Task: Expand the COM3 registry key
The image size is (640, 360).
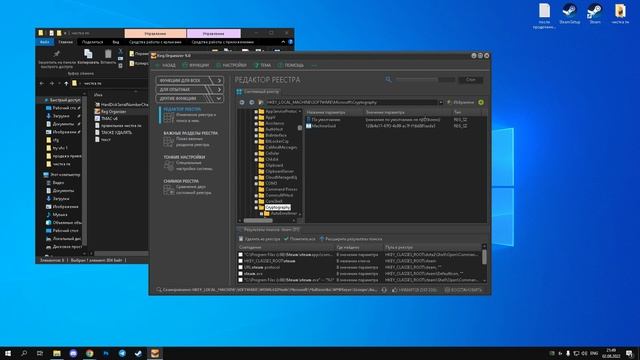Action: click(x=256, y=183)
